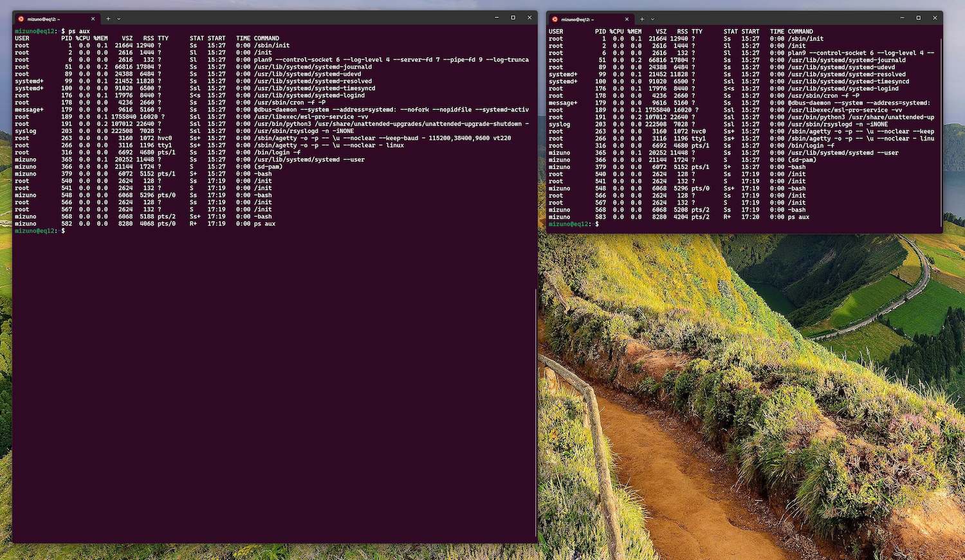Click the typed 'ps aux' command in left terminal
The height and width of the screenshot is (560, 965).
click(79, 32)
